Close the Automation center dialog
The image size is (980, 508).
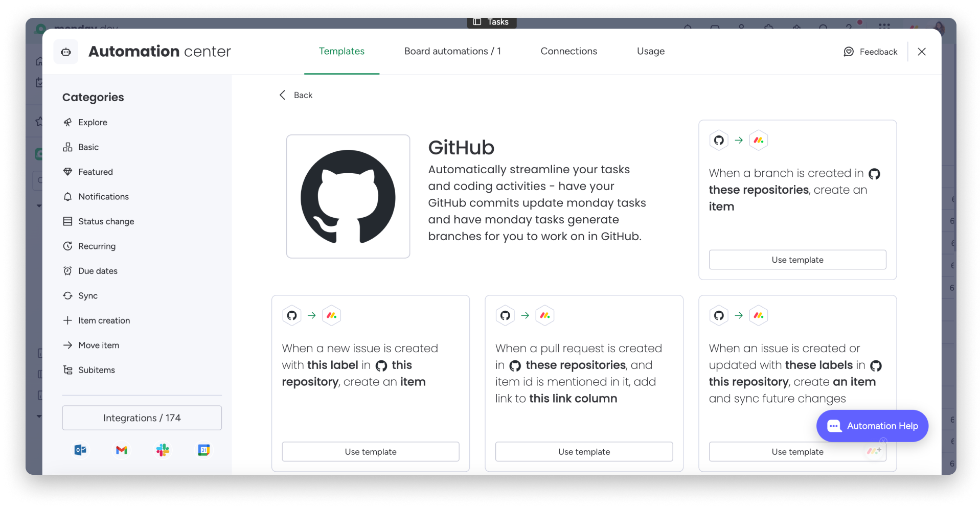[922, 52]
